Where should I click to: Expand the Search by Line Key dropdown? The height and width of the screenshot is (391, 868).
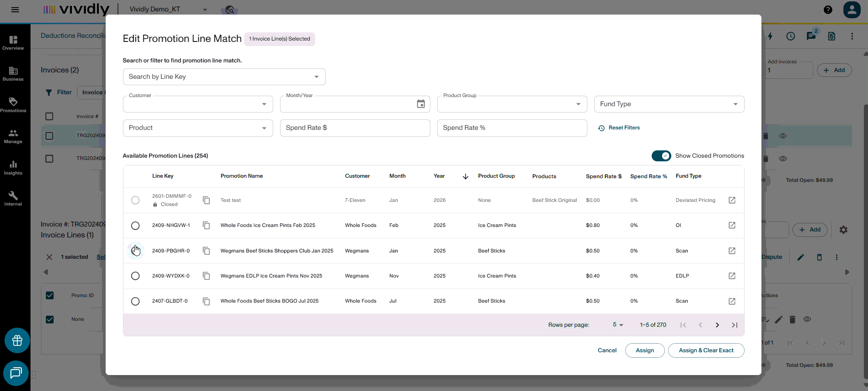224,77
